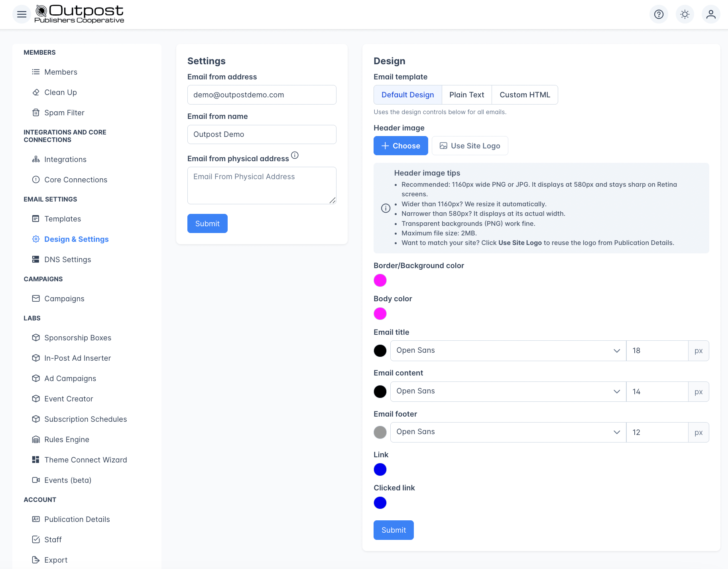728x569 pixels.
Task: Click the Campaigns envelope icon
Action: click(x=36, y=298)
